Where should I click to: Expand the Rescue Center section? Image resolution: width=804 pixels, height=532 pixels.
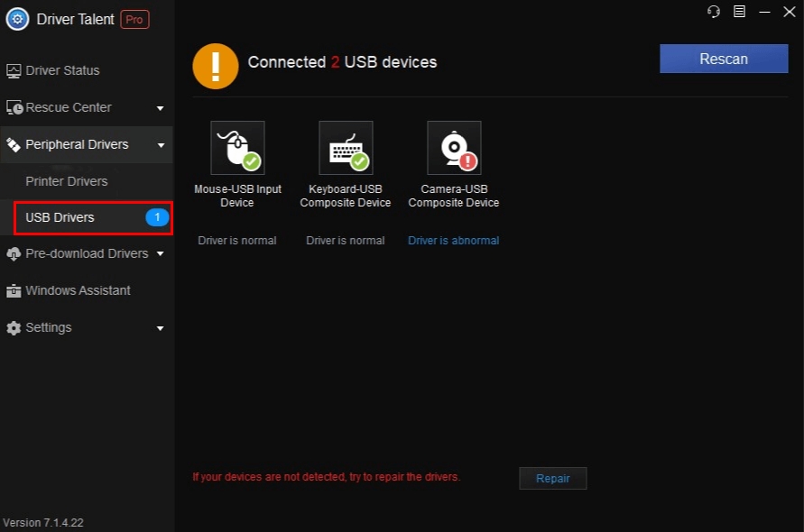(160, 107)
